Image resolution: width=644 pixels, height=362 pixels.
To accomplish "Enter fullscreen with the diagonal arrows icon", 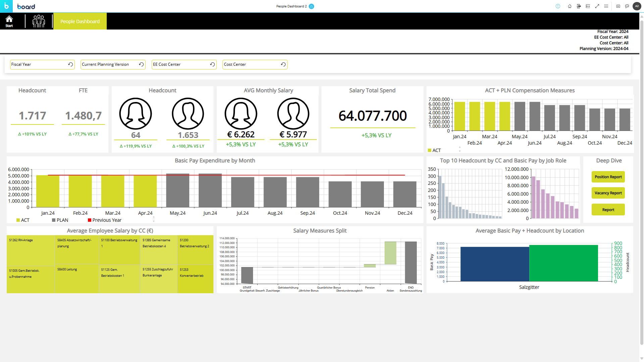I will (597, 6).
